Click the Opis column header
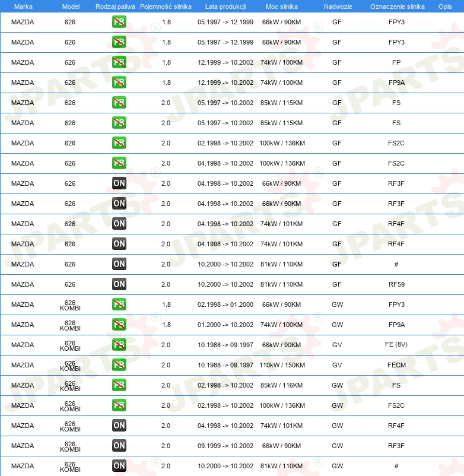The image size is (464, 476). [445, 7]
